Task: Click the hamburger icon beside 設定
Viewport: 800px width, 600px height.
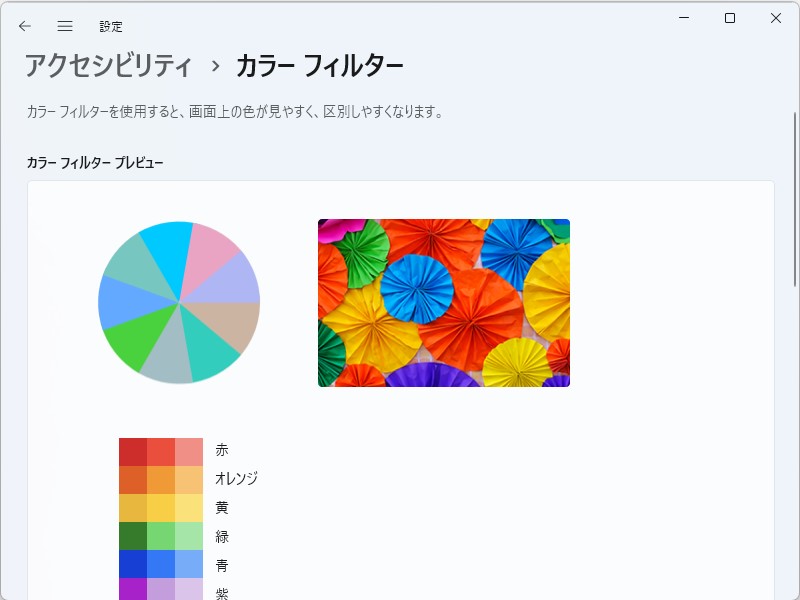Action: point(64,26)
